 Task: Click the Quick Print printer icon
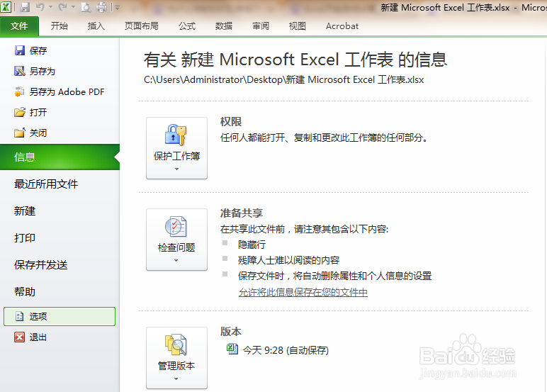[101, 7]
